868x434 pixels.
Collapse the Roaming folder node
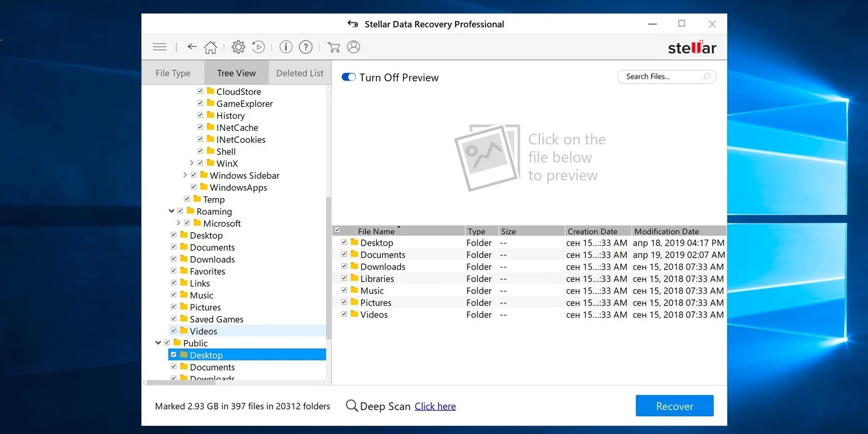click(x=171, y=211)
